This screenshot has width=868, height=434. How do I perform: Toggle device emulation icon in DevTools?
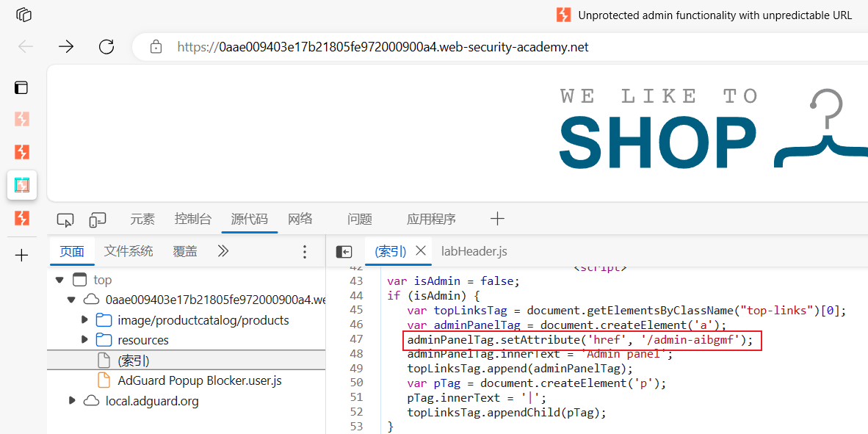(x=98, y=220)
